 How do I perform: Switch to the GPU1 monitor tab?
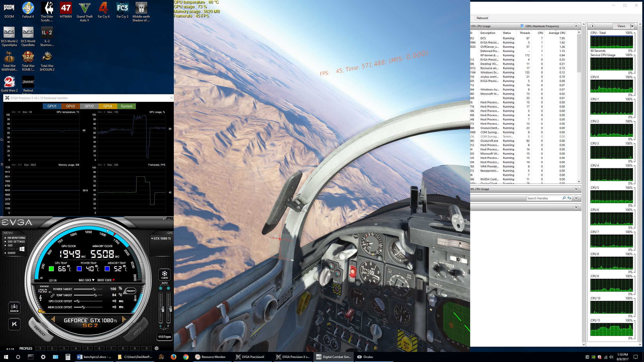click(52, 106)
